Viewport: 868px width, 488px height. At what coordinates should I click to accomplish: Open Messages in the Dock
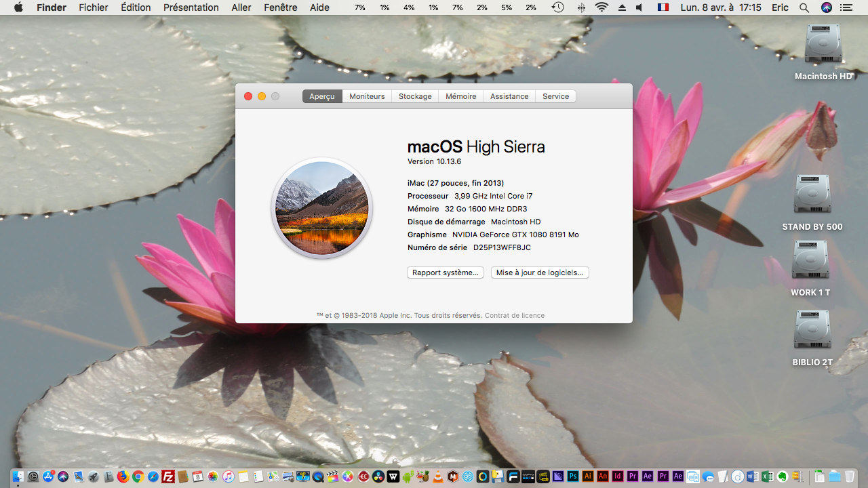pyautogui.click(x=708, y=476)
